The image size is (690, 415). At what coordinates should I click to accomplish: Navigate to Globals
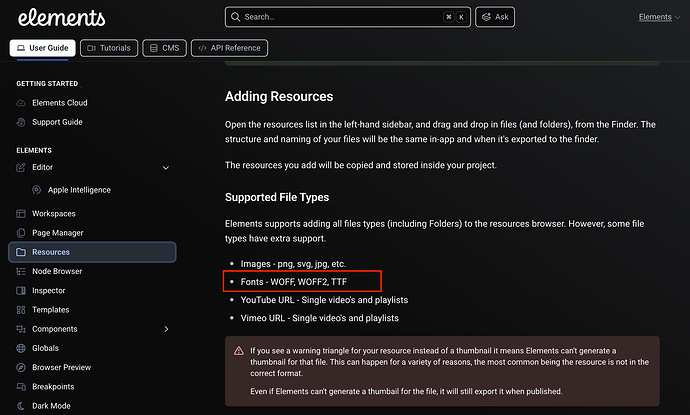[45, 348]
